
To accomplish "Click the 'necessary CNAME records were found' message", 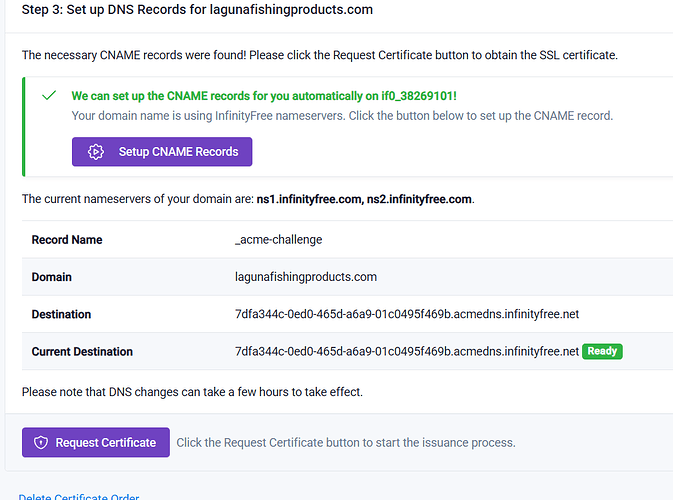I will [x=320, y=55].
